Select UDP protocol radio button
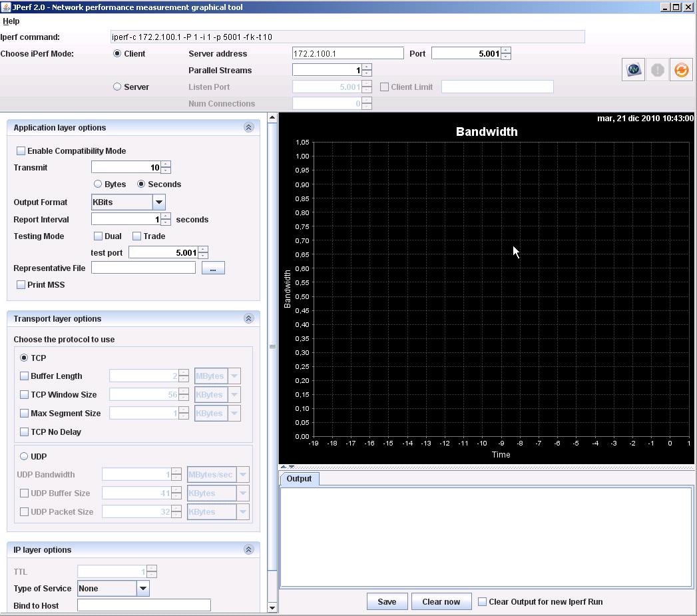697x616 pixels. click(x=24, y=456)
